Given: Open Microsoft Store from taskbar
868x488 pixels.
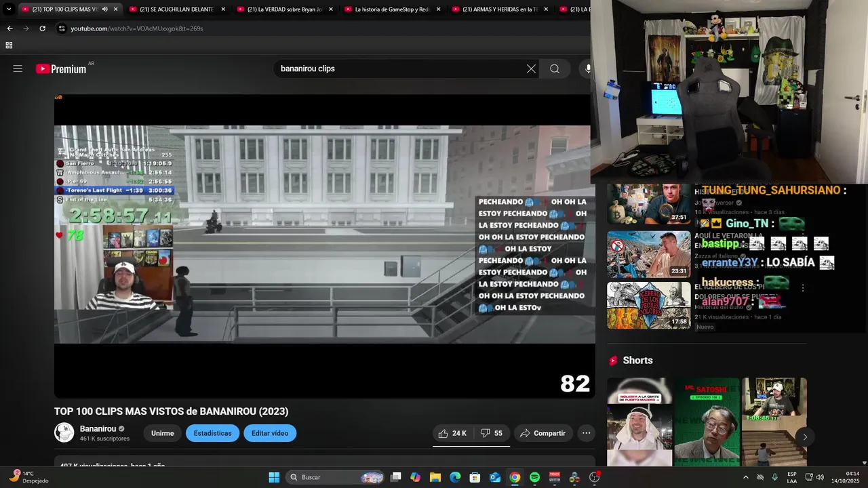Looking at the screenshot, I should [x=475, y=477].
